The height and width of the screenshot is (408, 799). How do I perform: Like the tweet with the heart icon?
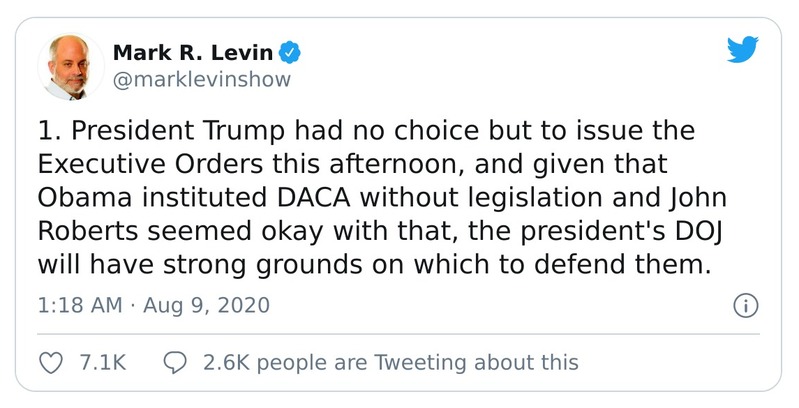click(x=50, y=362)
